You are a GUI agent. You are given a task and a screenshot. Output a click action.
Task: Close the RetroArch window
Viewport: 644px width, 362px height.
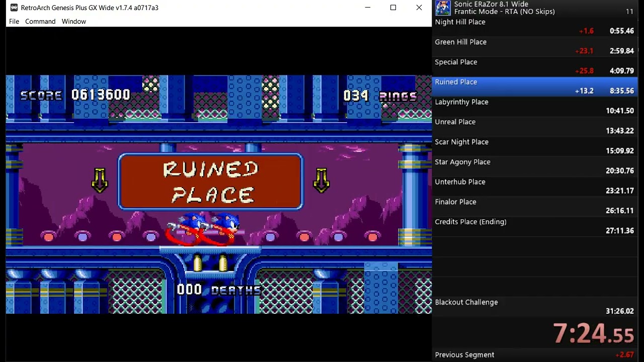[419, 8]
